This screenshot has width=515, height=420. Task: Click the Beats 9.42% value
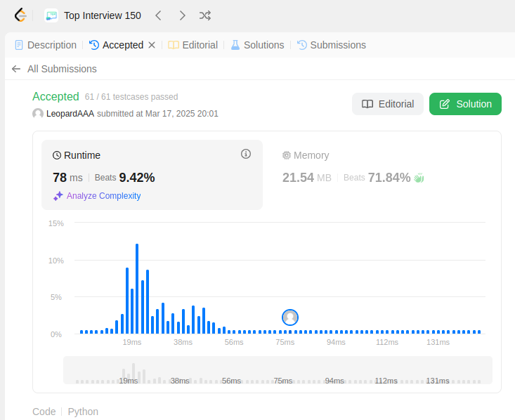[x=125, y=178]
